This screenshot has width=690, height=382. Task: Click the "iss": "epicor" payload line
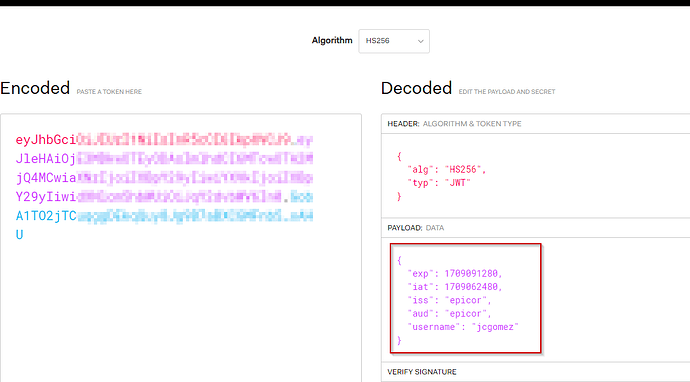point(449,300)
